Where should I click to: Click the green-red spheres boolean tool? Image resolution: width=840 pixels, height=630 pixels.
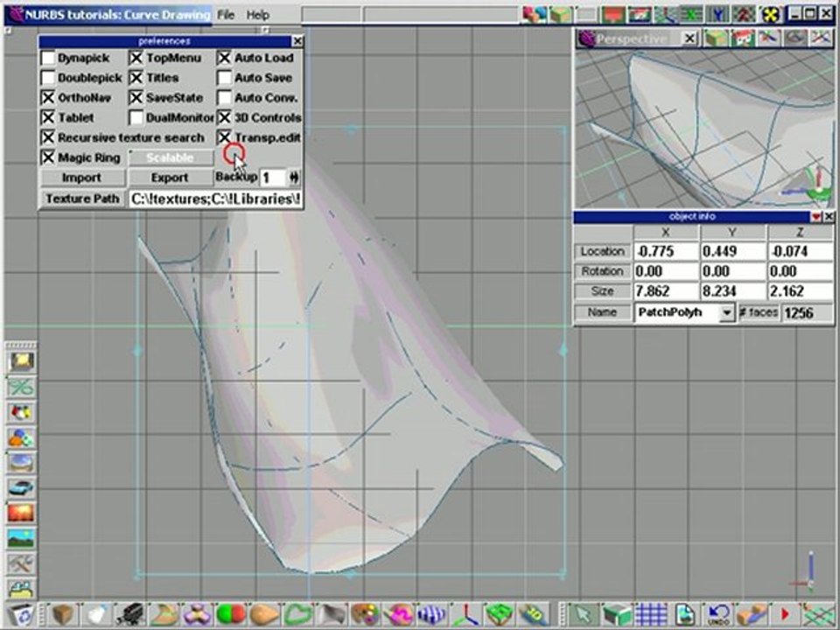point(231,614)
